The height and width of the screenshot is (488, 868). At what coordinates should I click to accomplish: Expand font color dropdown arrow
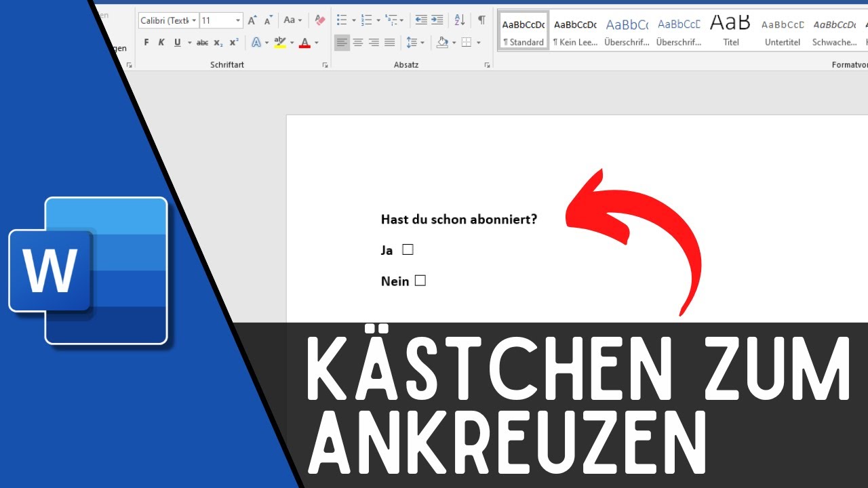coord(316,43)
